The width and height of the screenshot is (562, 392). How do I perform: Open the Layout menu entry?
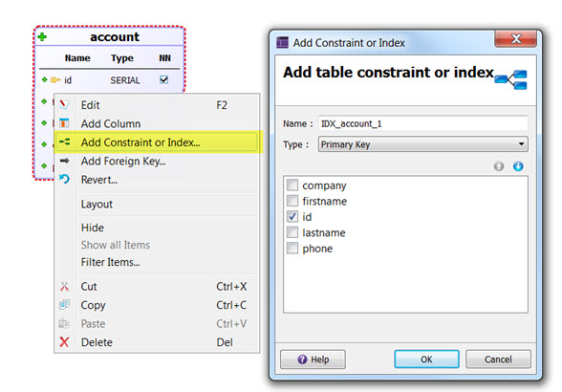pos(157,204)
